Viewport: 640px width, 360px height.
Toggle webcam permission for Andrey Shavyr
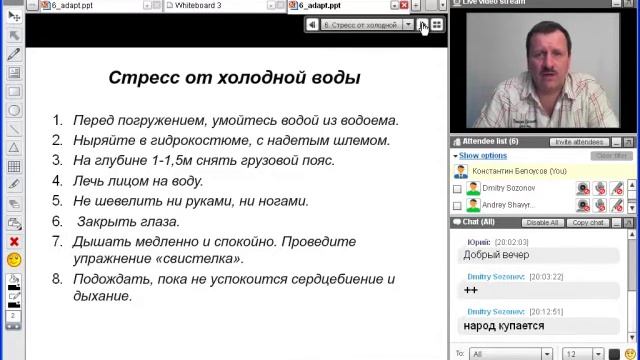click(583, 205)
